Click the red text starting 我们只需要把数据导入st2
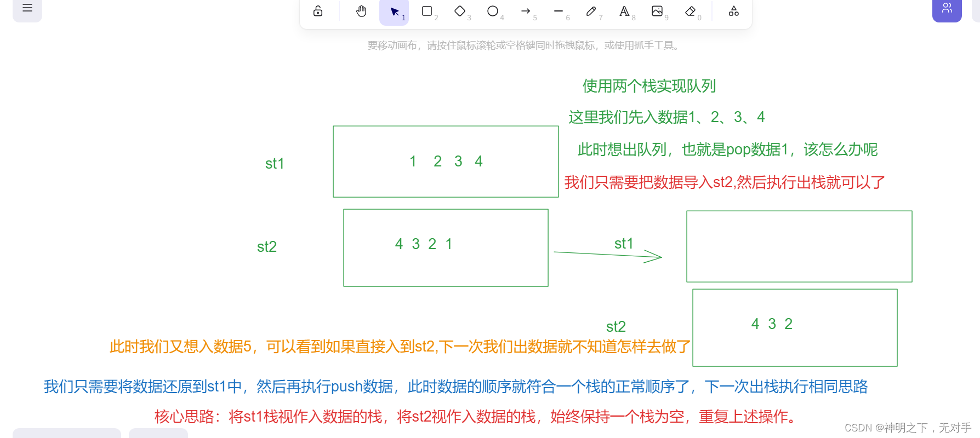 tap(725, 182)
